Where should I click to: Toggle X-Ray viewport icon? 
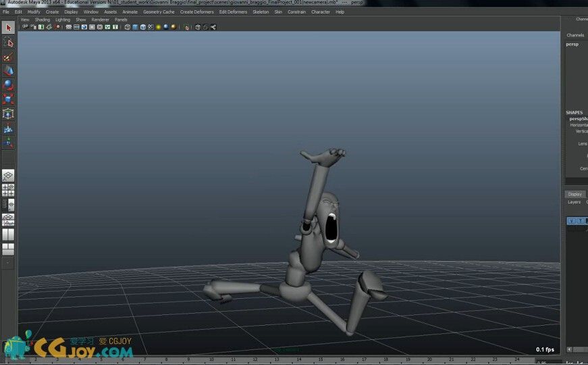tap(198, 27)
